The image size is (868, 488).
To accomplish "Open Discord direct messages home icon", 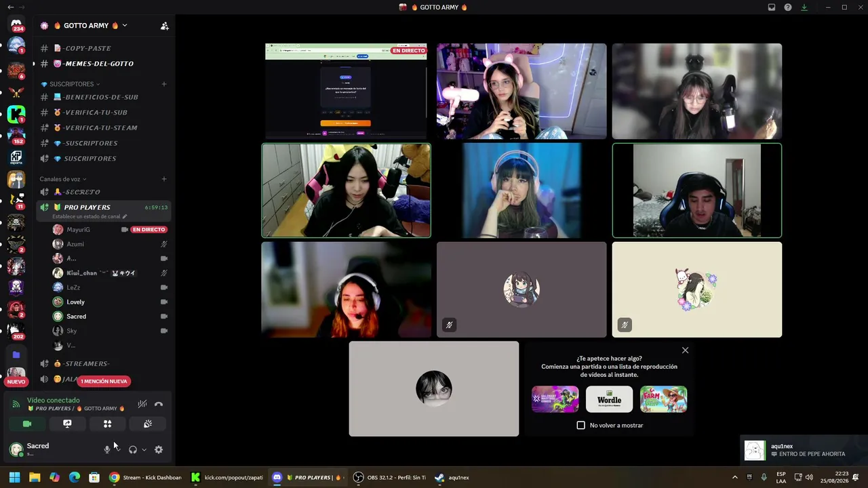I will pyautogui.click(x=16, y=24).
